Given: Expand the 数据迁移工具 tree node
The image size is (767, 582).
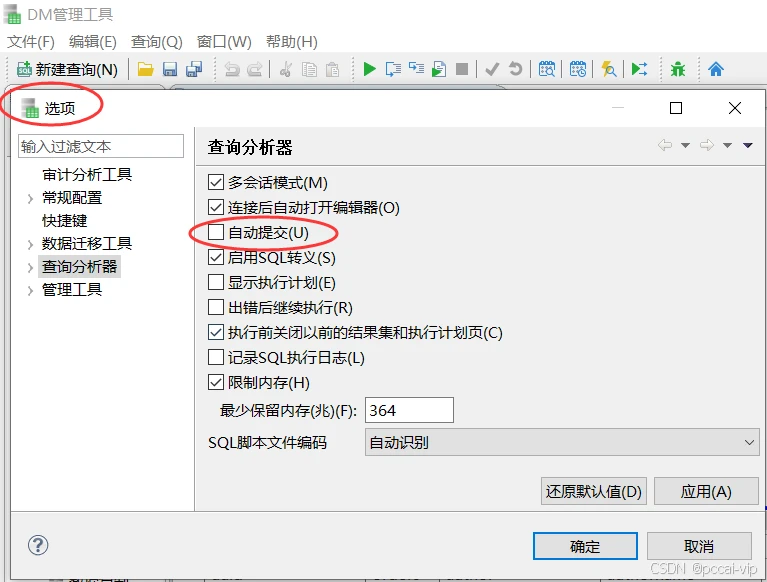Looking at the screenshot, I should 31,244.
